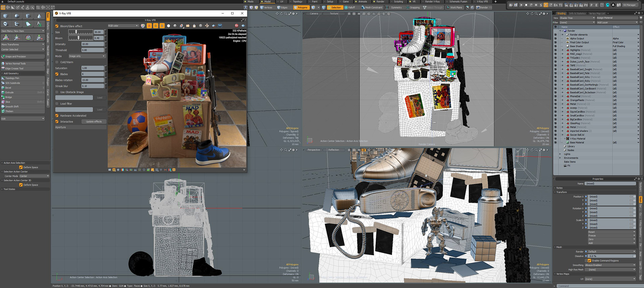Click the Snaps and Precision button

click(23, 56)
